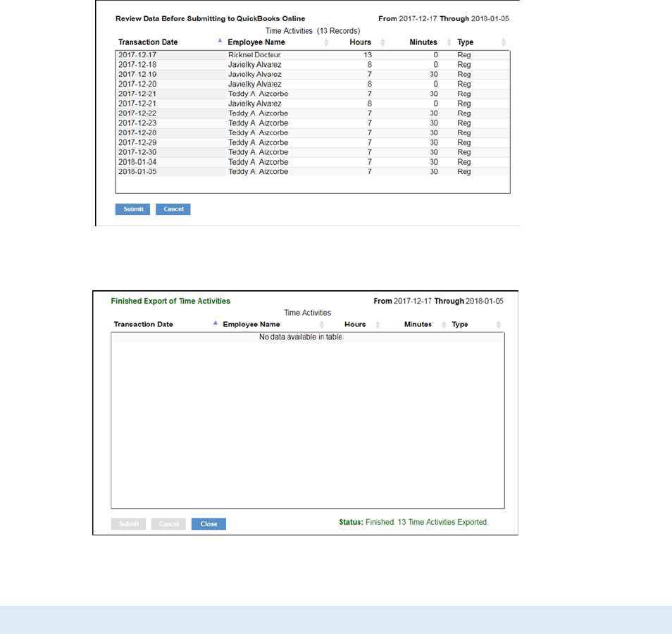The image size is (672, 634).
Task: Click Teddy A. Aizcorbe in the 2018-01-05 row
Action: pyautogui.click(x=258, y=171)
